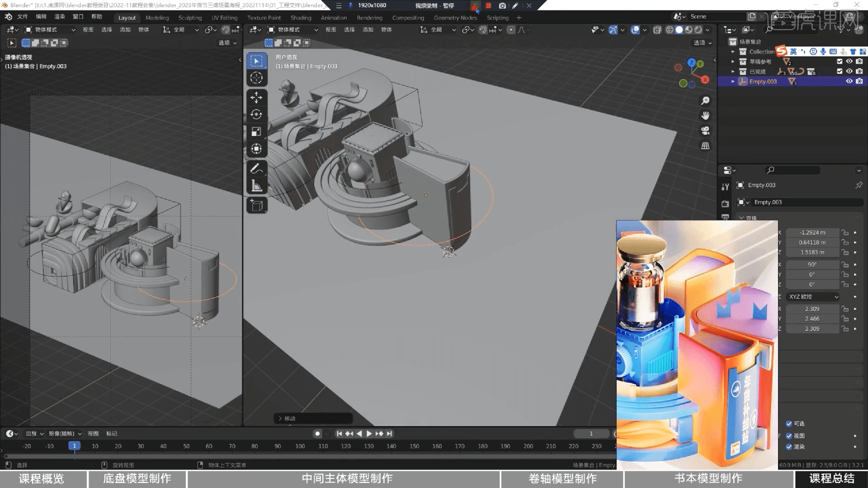Expand the 已完成 collection in outliner
868x488 pixels.
pos(733,71)
